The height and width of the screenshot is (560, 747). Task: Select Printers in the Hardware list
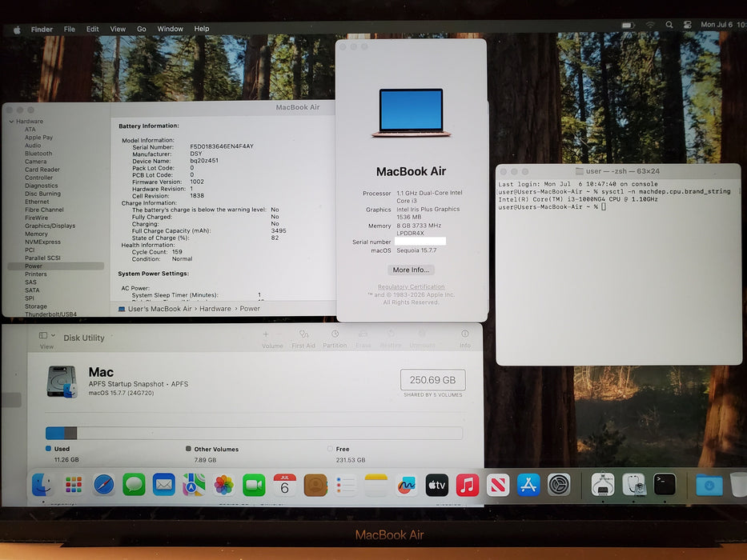36,274
